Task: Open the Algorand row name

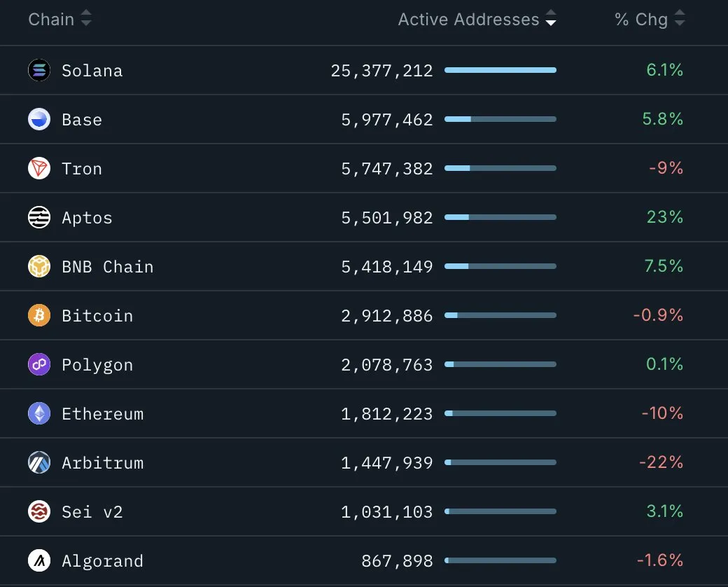Action: click(102, 562)
